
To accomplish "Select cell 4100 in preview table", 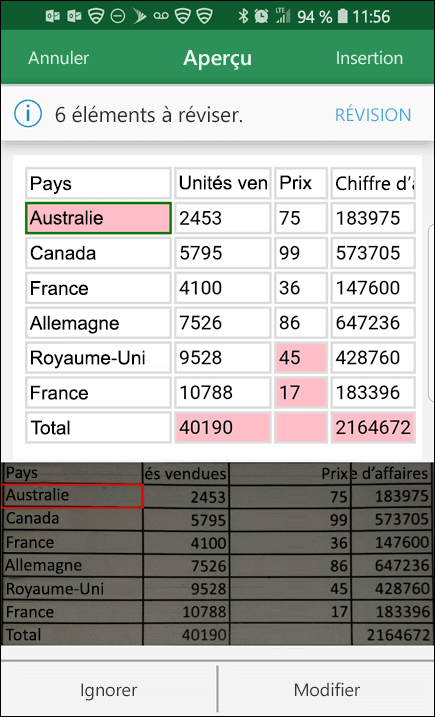I will pos(223,288).
